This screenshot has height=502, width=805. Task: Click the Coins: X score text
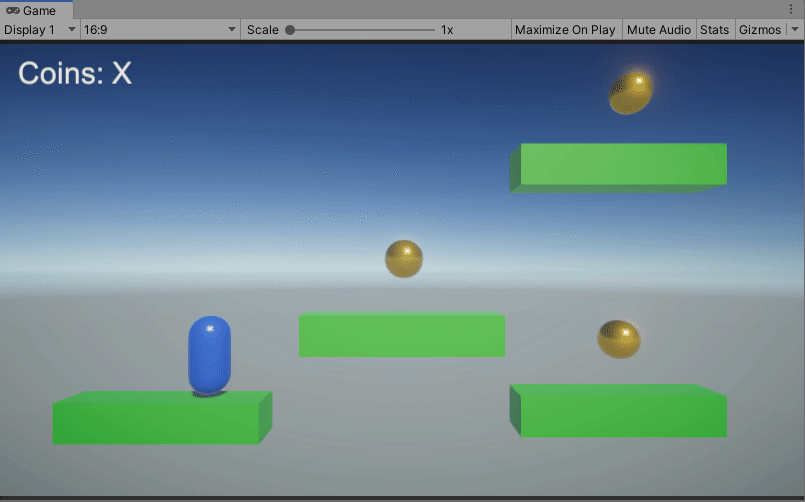[75, 73]
